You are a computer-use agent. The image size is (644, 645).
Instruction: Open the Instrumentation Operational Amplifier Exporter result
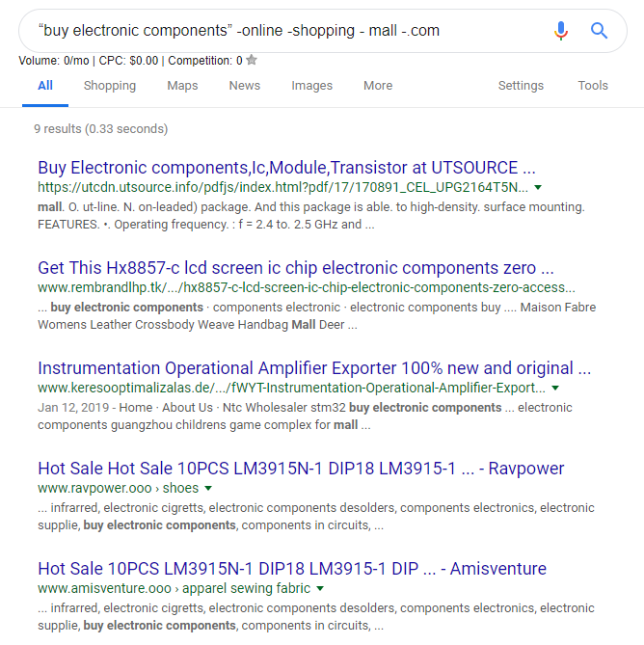314,368
